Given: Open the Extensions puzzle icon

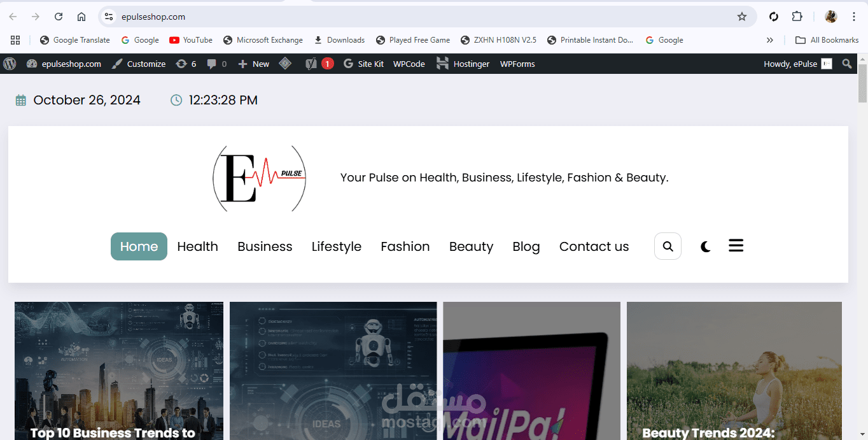Looking at the screenshot, I should pos(797,17).
